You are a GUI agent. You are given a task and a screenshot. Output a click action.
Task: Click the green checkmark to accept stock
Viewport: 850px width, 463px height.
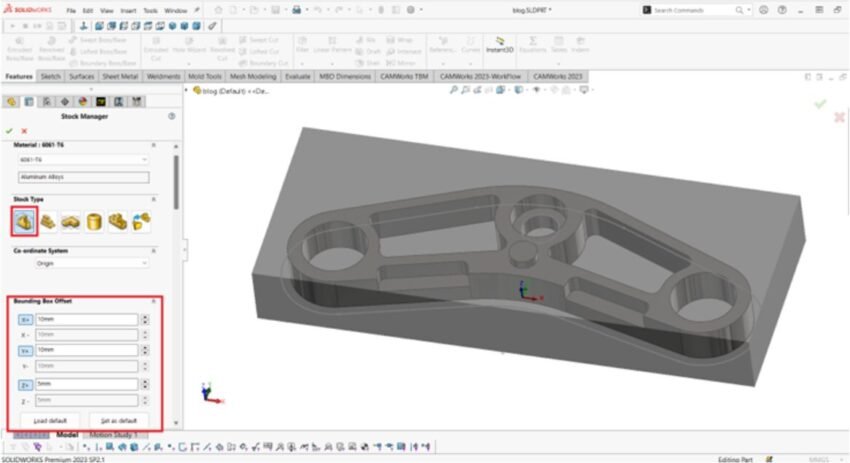coord(10,131)
